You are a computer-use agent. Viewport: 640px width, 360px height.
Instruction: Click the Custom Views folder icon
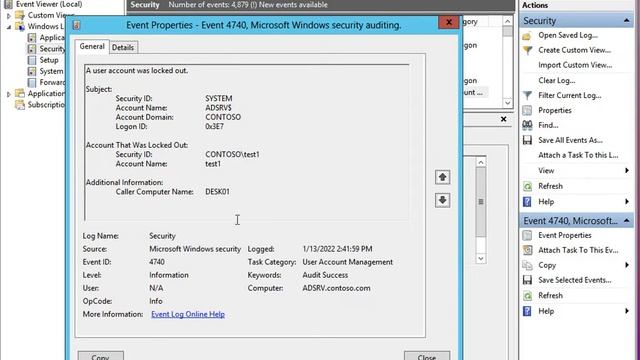[20, 16]
